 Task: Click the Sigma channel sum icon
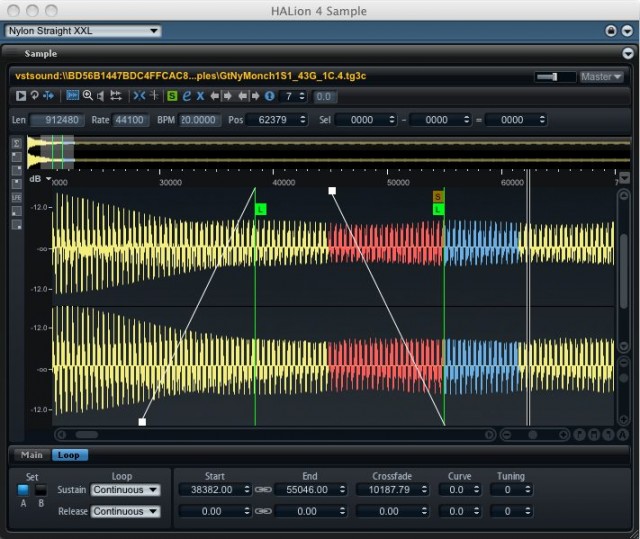point(17,144)
